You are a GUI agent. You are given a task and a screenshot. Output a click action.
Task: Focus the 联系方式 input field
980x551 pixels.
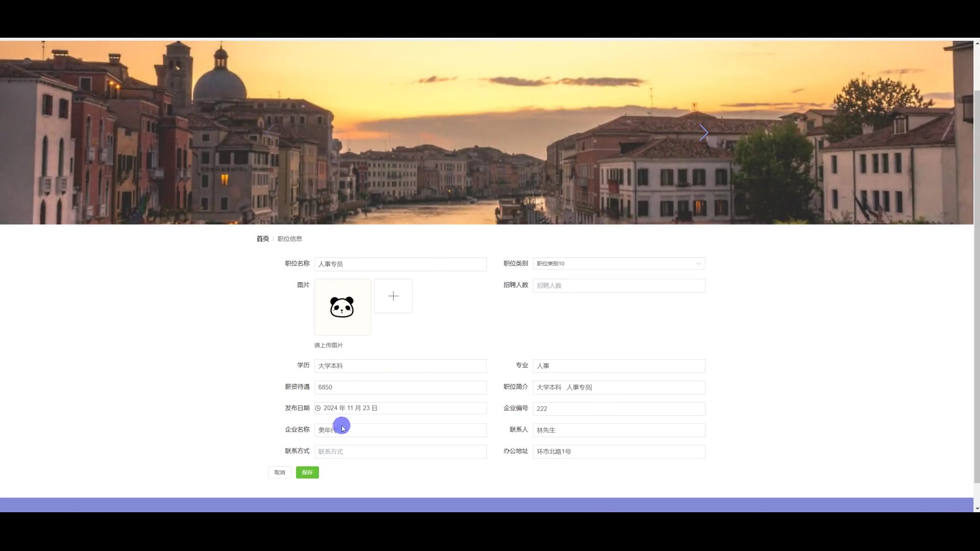400,452
